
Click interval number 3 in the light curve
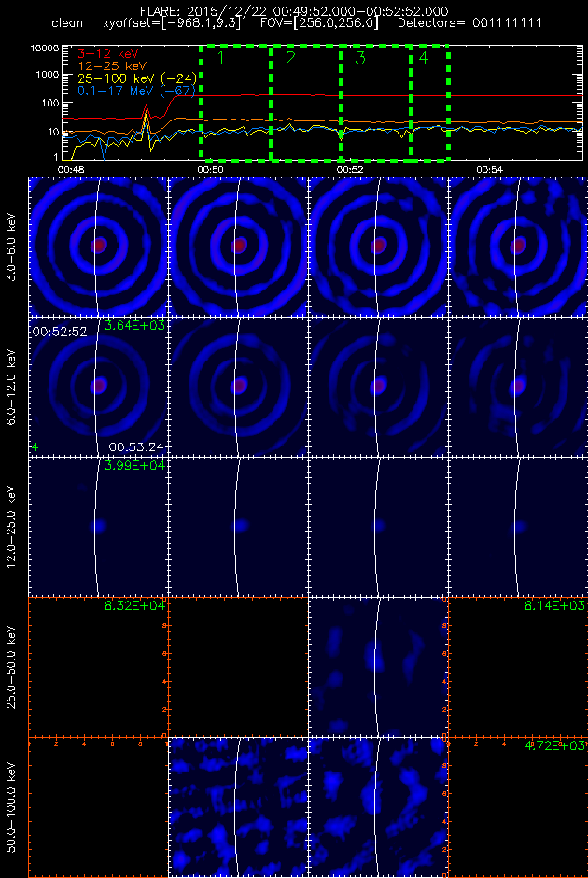coord(359,59)
